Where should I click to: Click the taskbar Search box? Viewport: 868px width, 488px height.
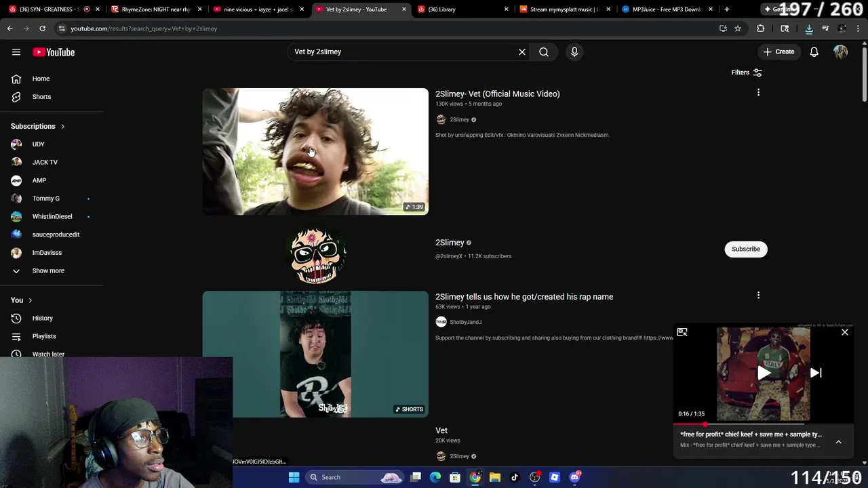pyautogui.click(x=354, y=477)
